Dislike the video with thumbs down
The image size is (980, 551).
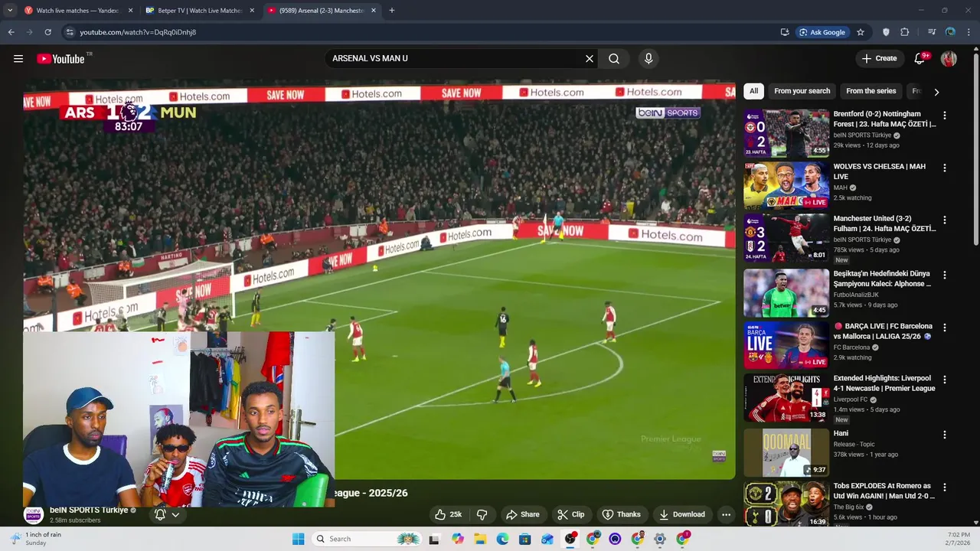pyautogui.click(x=482, y=514)
